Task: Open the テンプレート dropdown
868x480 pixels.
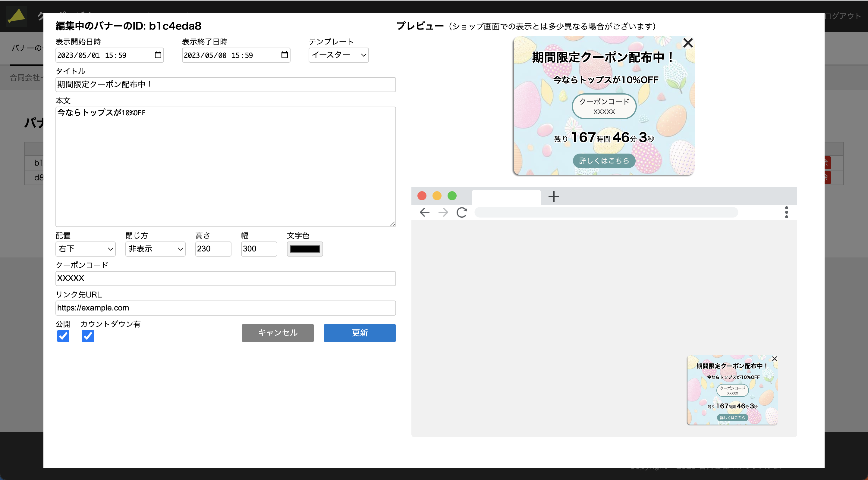Action: tap(338, 55)
